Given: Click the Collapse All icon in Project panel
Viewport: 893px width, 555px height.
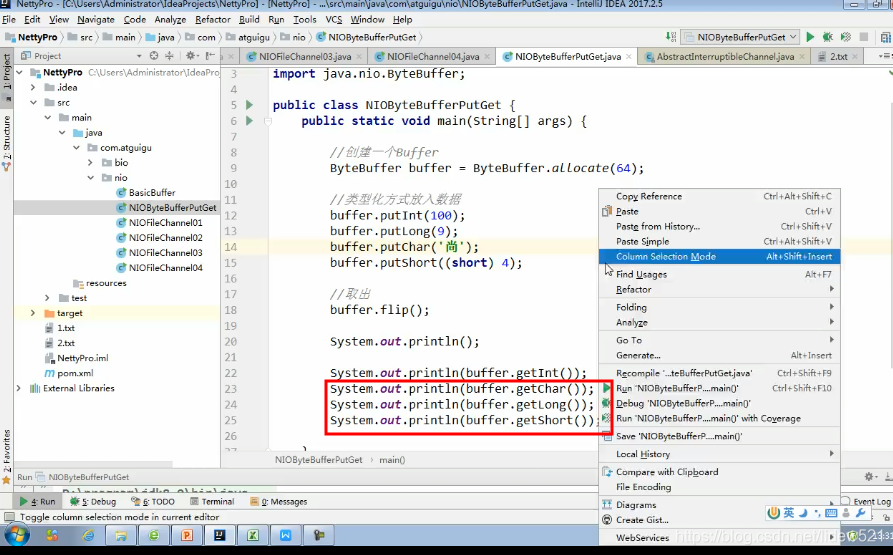Looking at the screenshot, I should point(169,56).
